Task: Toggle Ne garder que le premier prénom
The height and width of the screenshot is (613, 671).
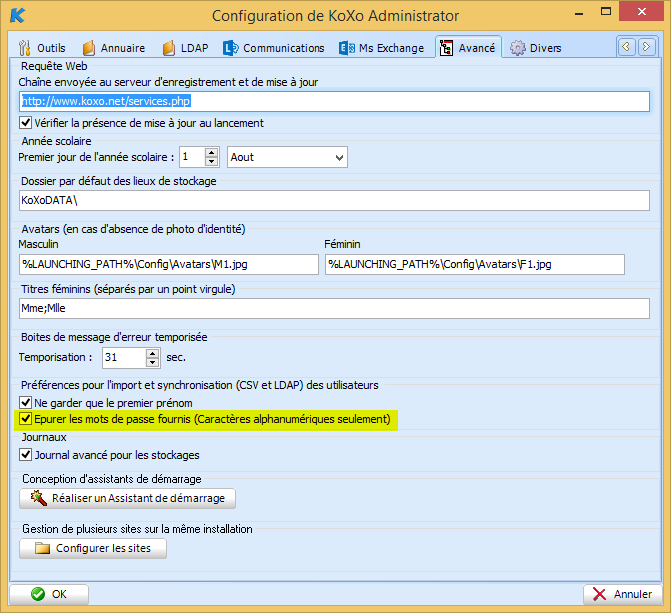Action: [x=26, y=402]
